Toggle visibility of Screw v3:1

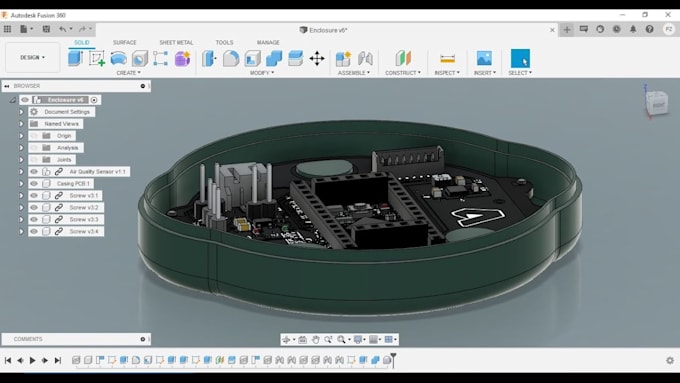(34, 196)
